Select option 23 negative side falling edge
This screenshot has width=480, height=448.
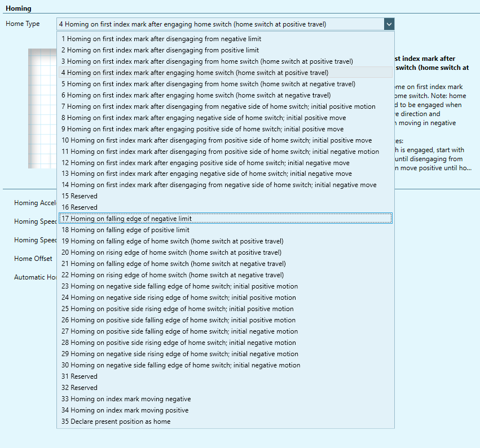pos(225,286)
